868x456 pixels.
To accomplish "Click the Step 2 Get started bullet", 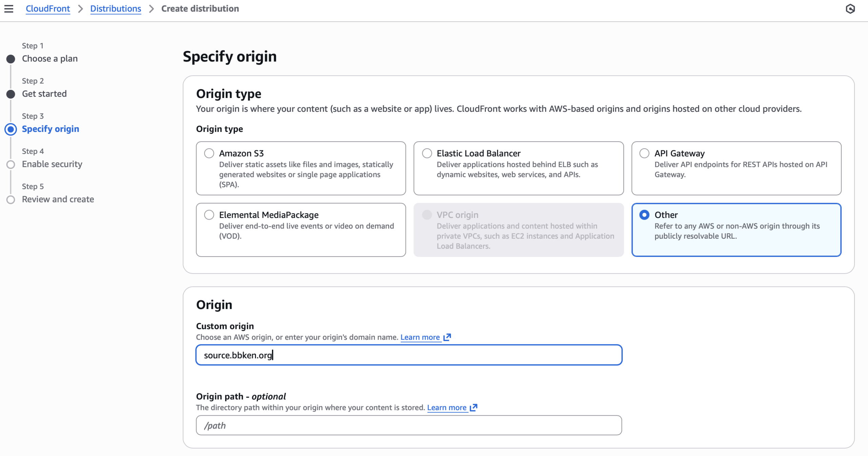I will click(11, 94).
